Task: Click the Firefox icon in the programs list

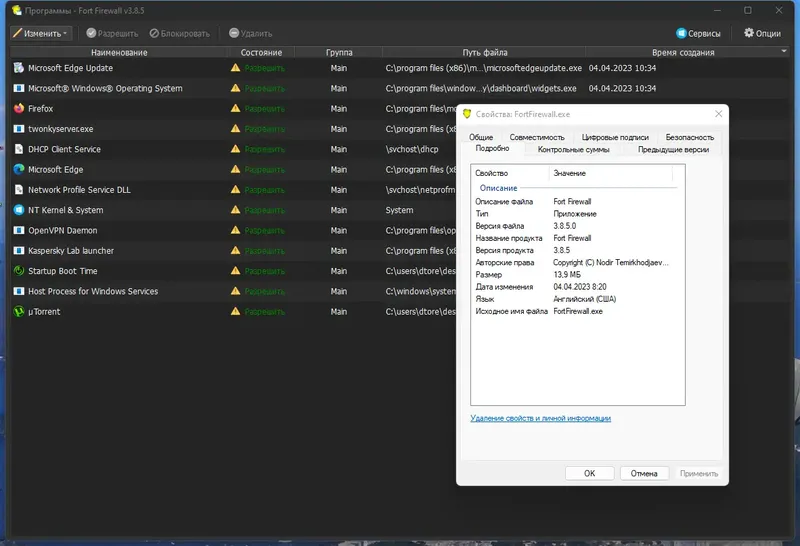Action: pos(19,108)
